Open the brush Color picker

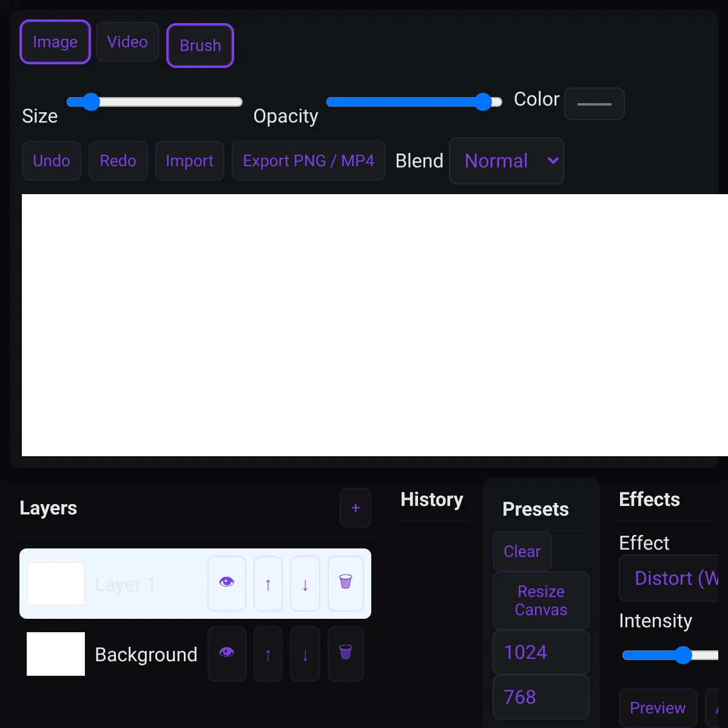(594, 103)
